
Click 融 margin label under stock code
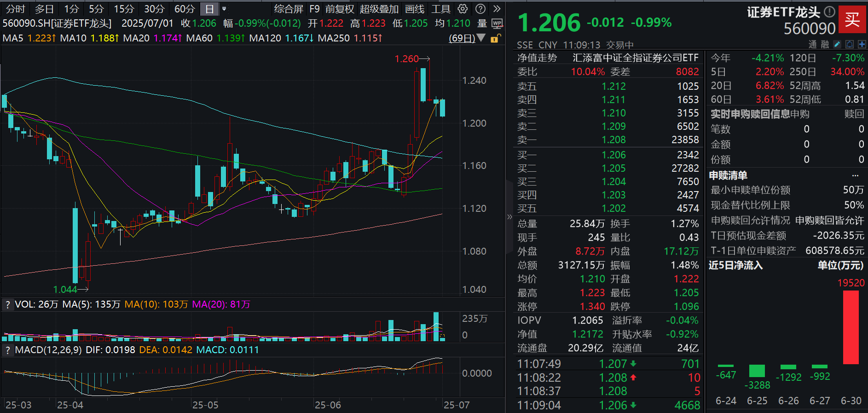click(825, 44)
